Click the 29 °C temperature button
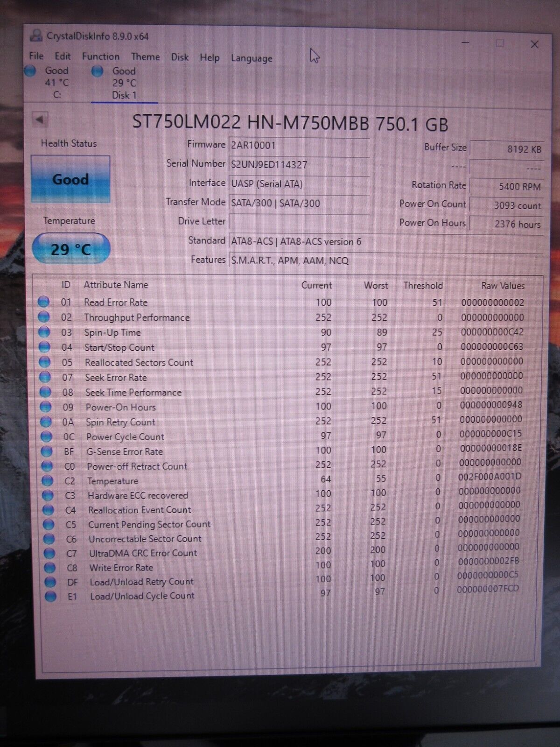The height and width of the screenshot is (747, 560). (x=71, y=249)
